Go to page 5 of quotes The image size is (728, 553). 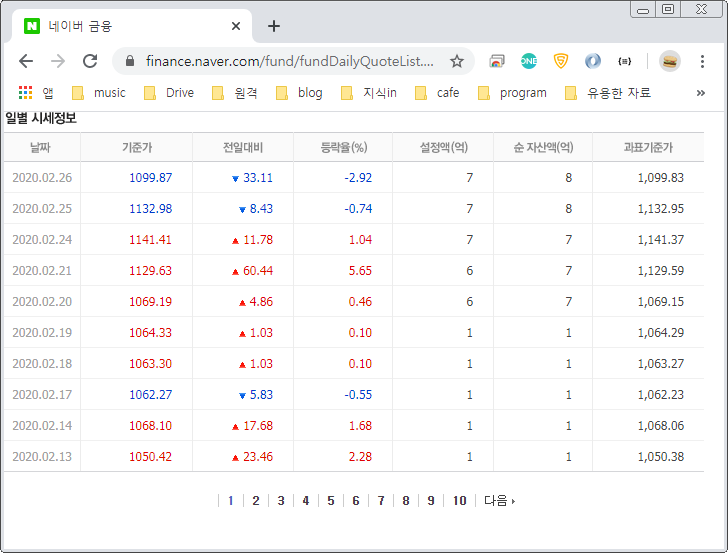[x=331, y=501]
